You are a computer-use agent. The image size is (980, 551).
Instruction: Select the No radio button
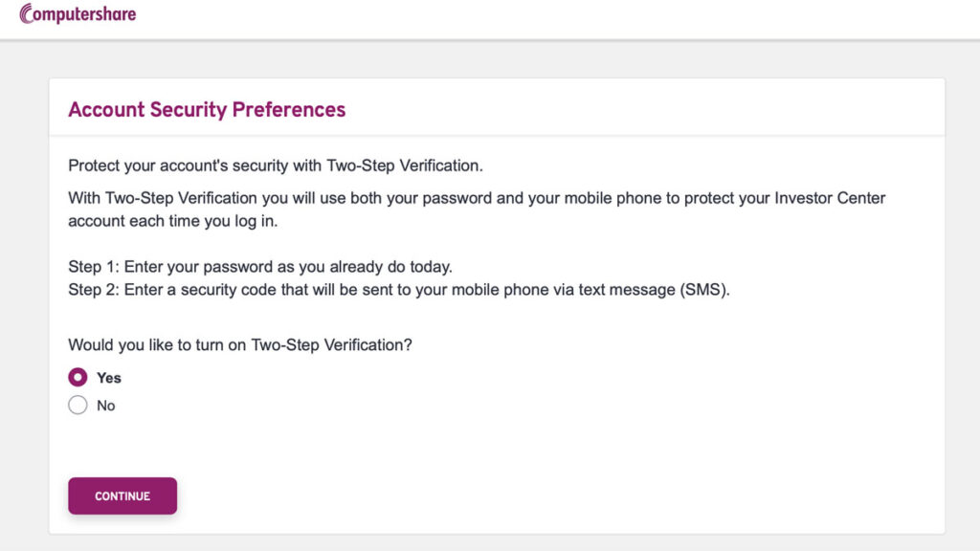[78, 405]
